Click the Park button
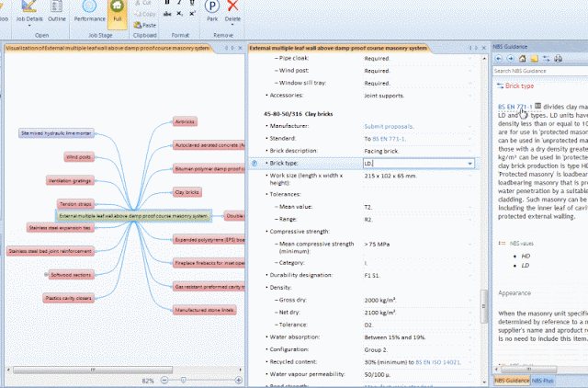588x388 pixels. pos(212,10)
